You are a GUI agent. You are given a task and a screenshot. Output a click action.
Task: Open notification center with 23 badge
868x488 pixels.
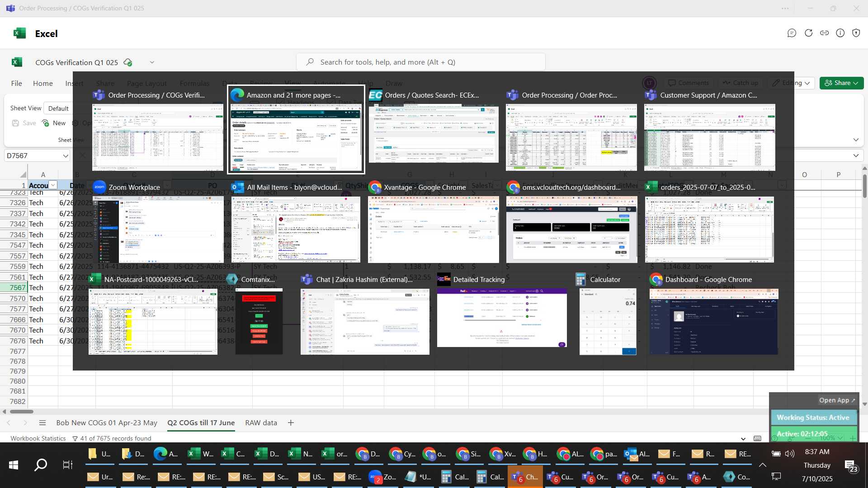point(850,466)
